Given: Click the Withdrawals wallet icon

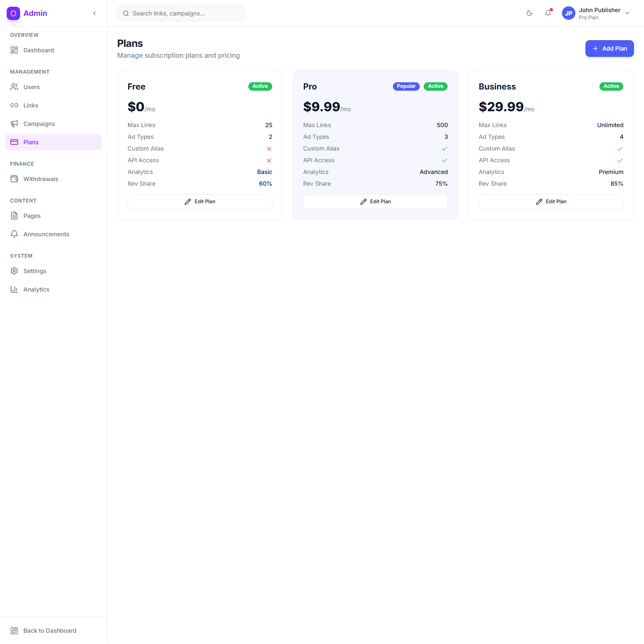Looking at the screenshot, I should pos(14,179).
